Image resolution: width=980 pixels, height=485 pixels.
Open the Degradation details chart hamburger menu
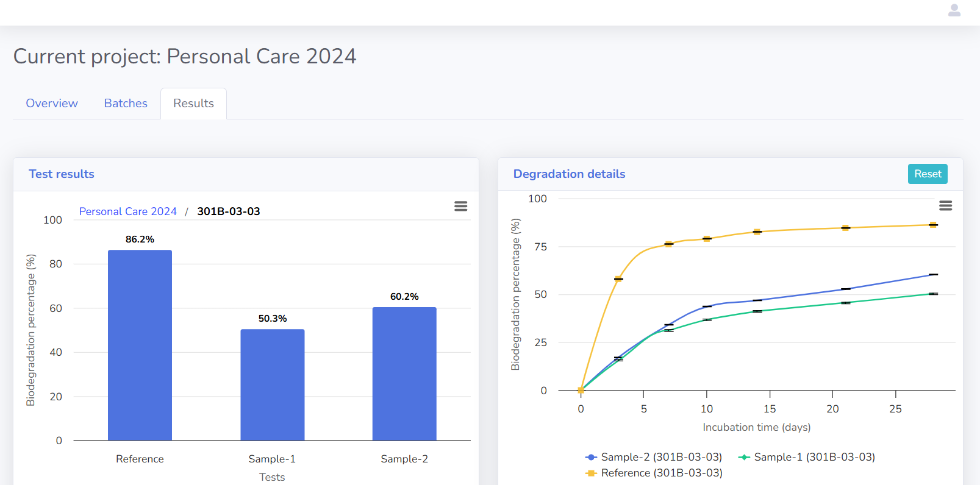coord(946,206)
